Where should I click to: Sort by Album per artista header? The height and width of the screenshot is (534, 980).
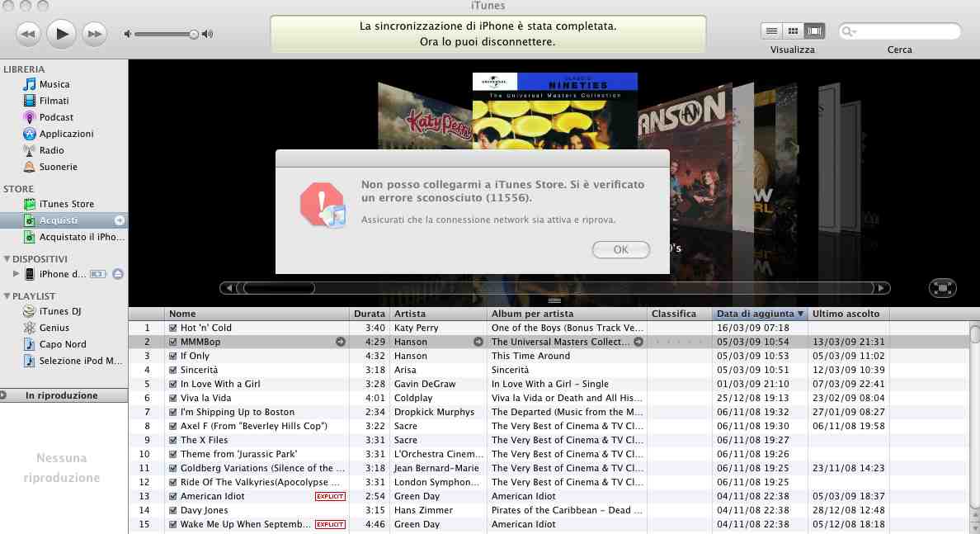[x=567, y=314]
